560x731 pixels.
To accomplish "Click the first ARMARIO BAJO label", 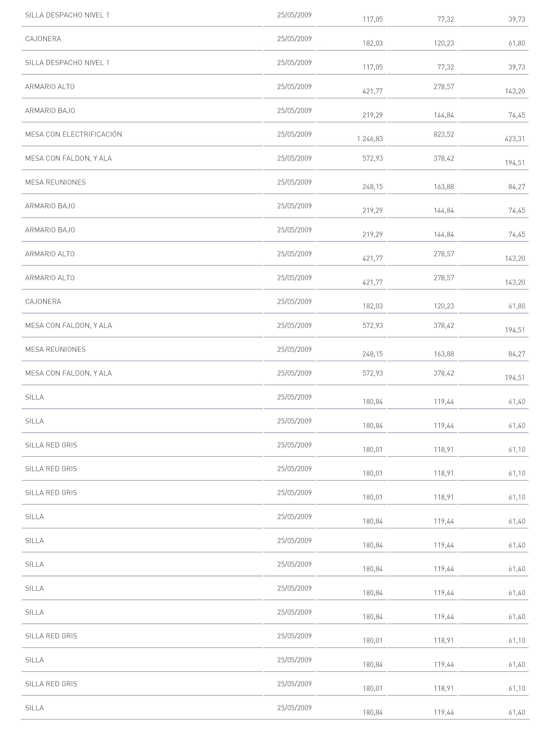I will (x=50, y=111).
